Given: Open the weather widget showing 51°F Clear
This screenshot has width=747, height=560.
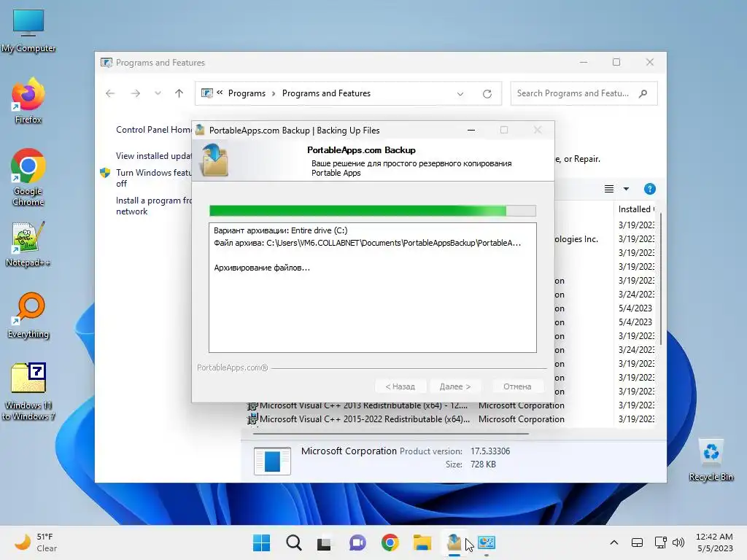Looking at the screenshot, I should [36, 542].
